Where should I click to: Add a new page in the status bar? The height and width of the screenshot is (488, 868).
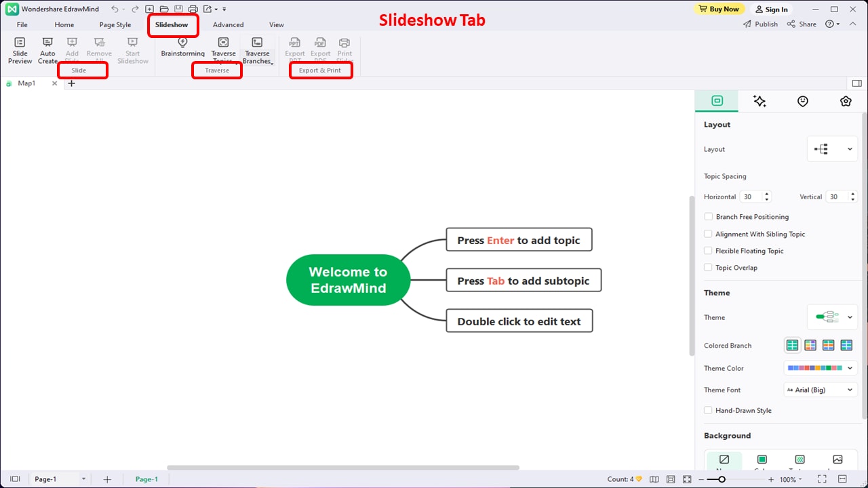coord(107,479)
